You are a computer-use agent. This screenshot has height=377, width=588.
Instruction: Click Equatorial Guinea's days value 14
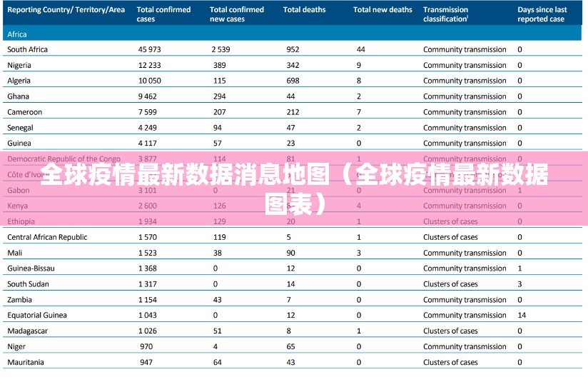522,315
